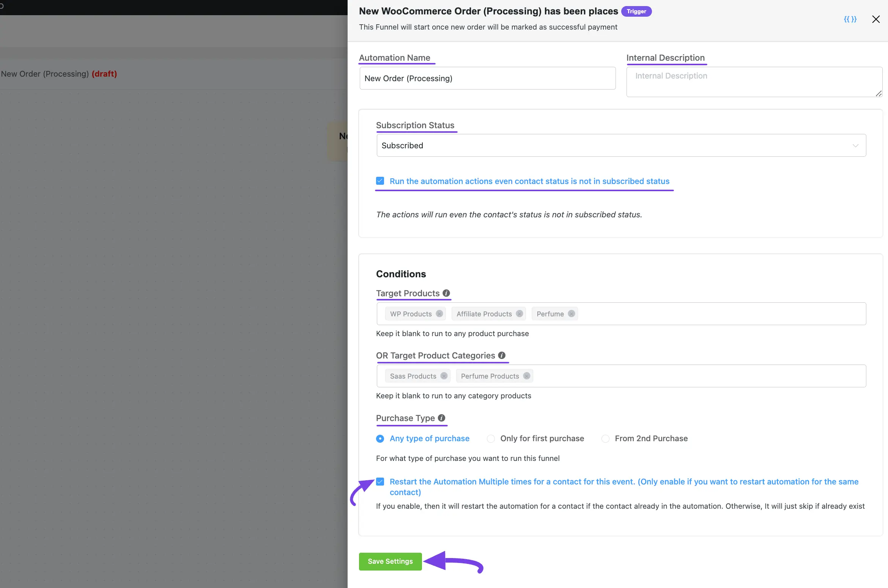
Task: Enable Restart Automation Multiple Times checkbox
Action: click(x=380, y=482)
